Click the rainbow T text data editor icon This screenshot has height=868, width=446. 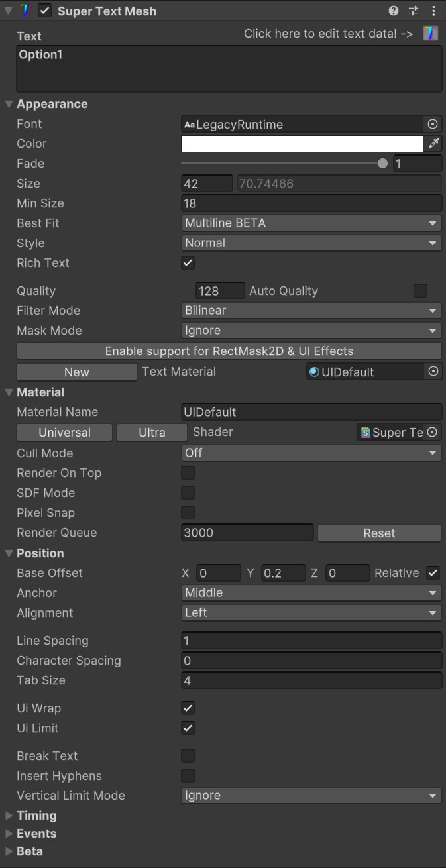431,33
